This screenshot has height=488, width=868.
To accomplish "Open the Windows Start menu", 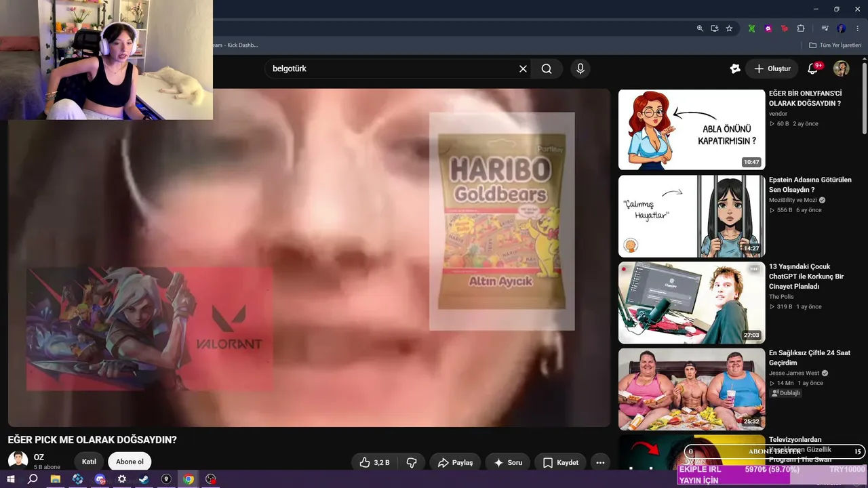I will [10, 479].
